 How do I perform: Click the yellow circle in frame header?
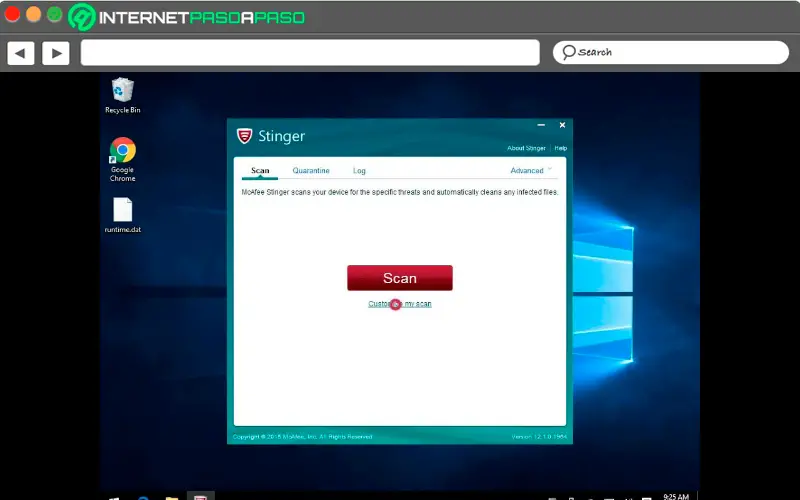[x=34, y=14]
